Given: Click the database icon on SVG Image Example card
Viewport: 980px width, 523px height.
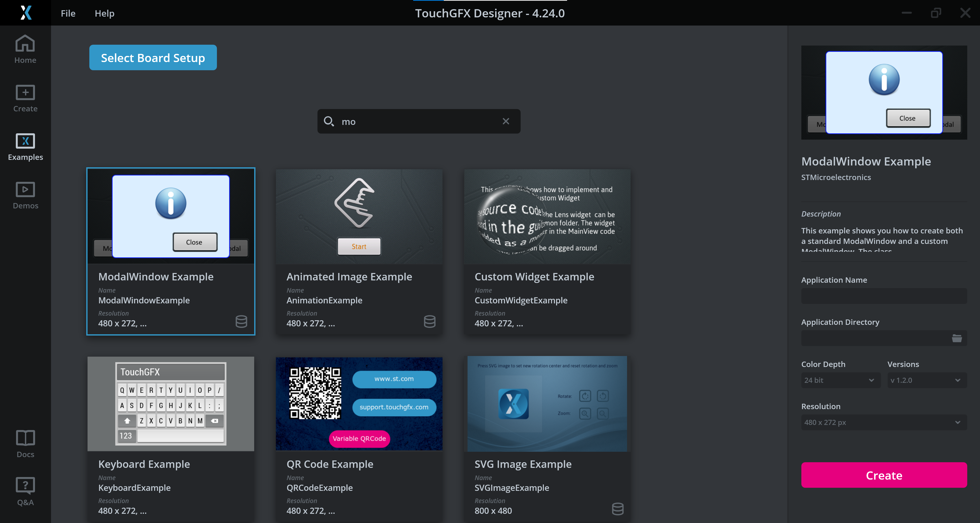Looking at the screenshot, I should click(x=618, y=509).
